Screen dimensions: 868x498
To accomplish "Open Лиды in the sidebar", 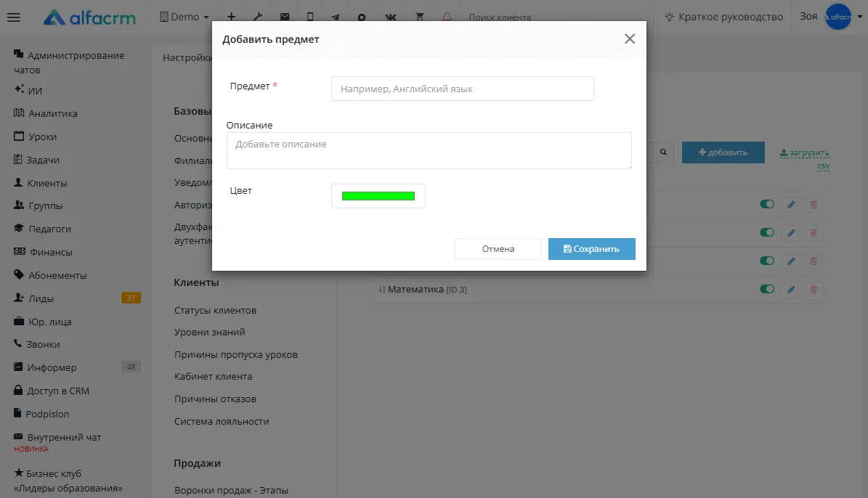I will pos(33,298).
